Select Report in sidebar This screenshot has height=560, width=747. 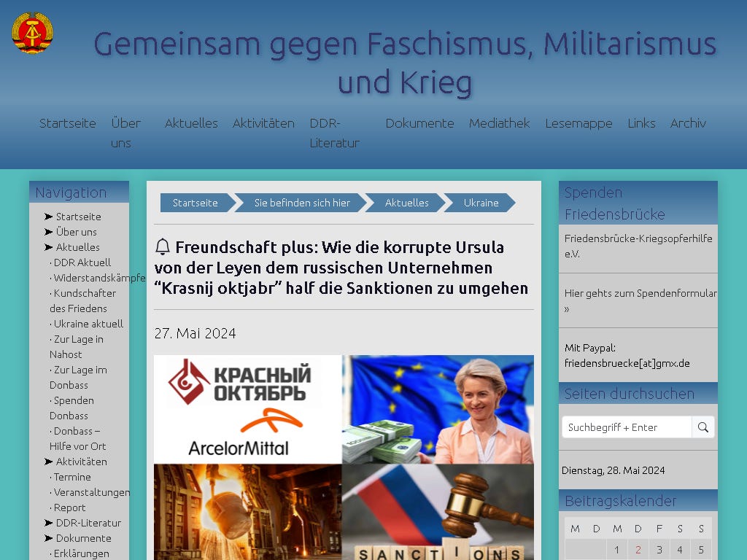tap(69, 507)
